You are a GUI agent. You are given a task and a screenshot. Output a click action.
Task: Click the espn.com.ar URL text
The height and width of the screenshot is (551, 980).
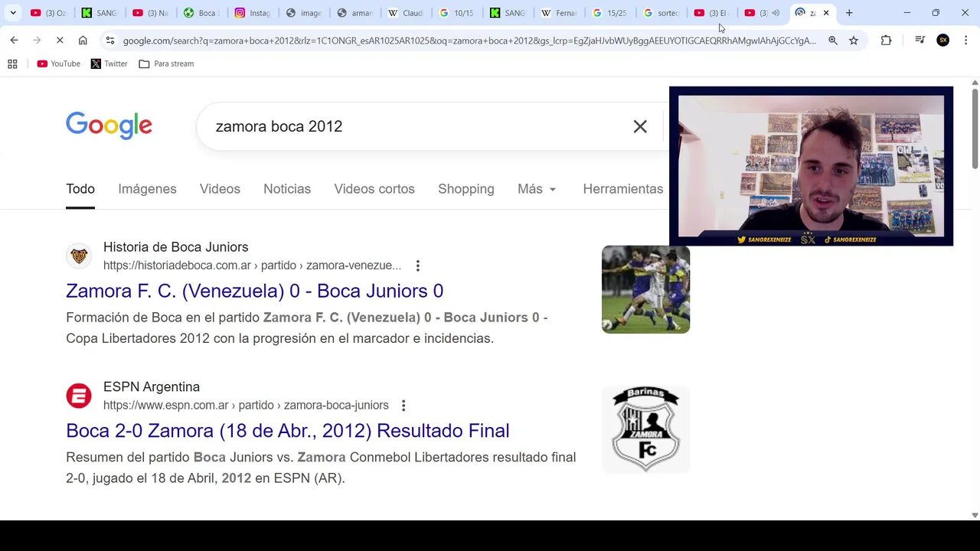[x=246, y=406]
